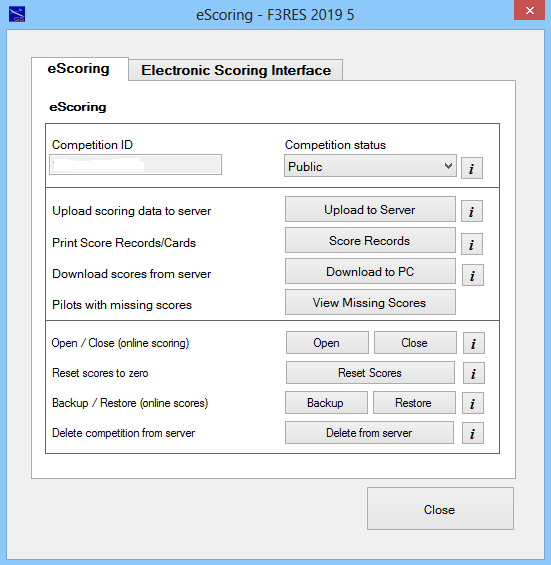Screen dimensions: 551x565
Task: Click the Competition ID input field
Action: point(135,165)
